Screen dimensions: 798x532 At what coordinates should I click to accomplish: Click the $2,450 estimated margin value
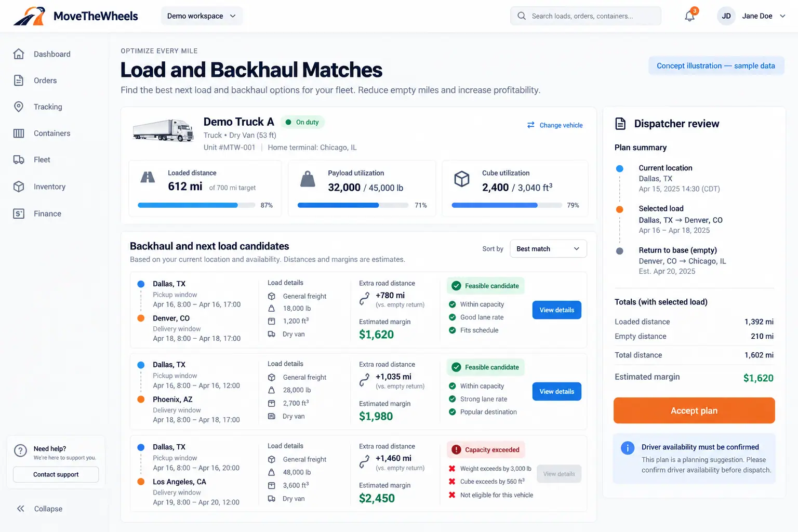point(377,499)
